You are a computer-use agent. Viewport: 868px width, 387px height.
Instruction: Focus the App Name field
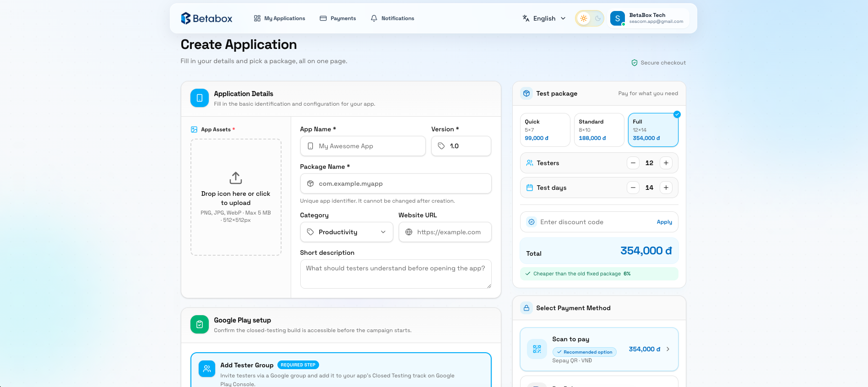(x=363, y=146)
